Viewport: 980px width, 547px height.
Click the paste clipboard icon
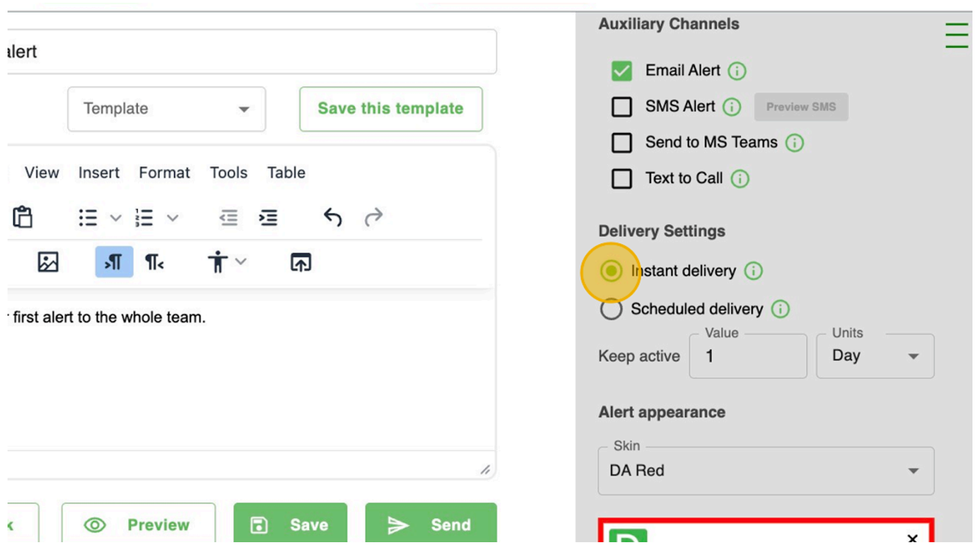coord(23,217)
